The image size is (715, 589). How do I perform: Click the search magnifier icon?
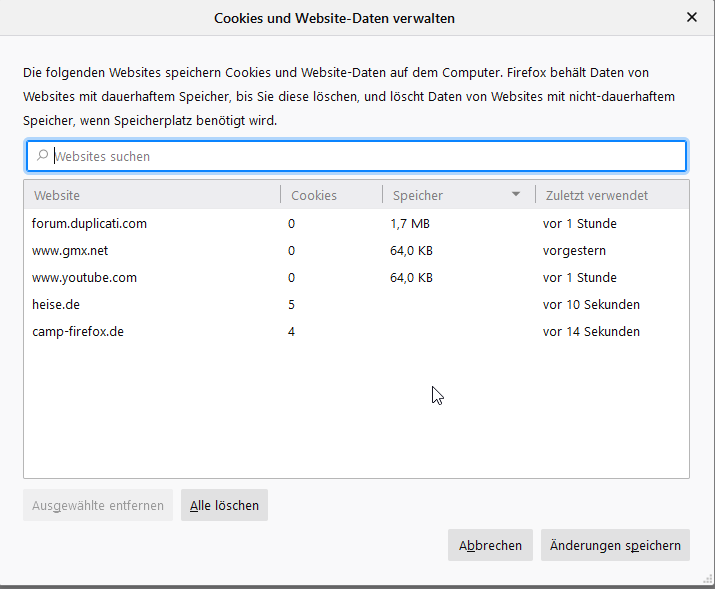42,156
